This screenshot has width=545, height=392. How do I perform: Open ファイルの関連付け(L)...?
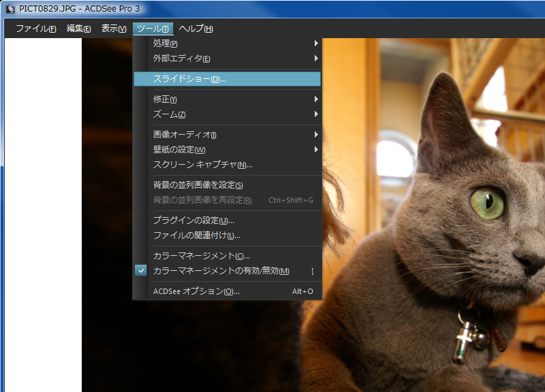point(227,235)
